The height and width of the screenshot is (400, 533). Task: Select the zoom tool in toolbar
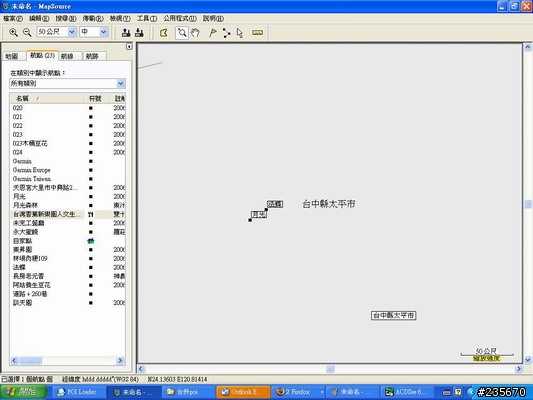[182, 33]
